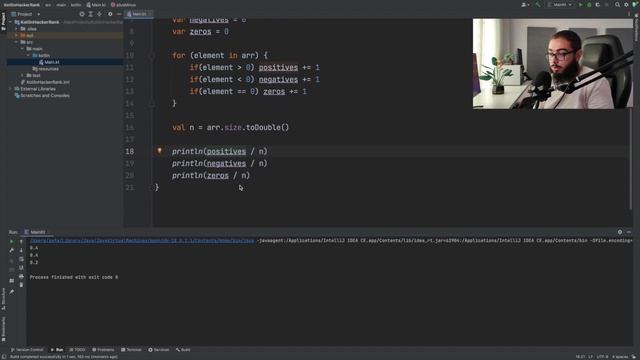The width and height of the screenshot is (640, 360).
Task: Click the Java path link in console output
Action: pos(142,241)
